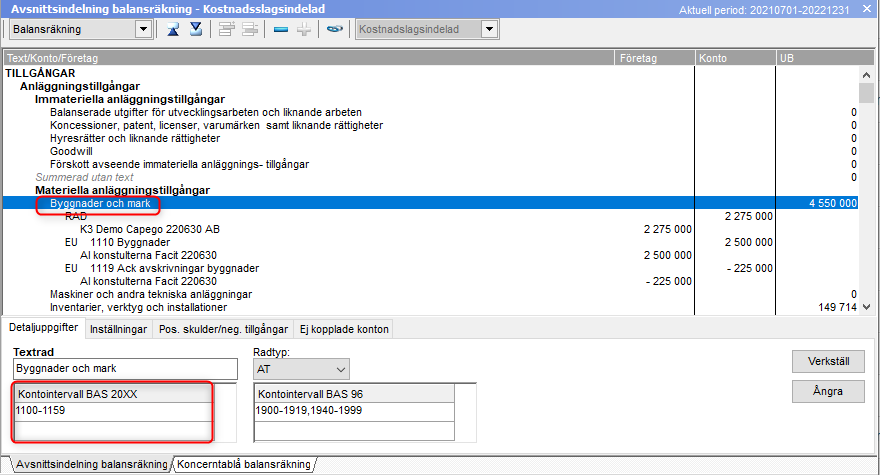Click the empty row under 1100-1159

[x=113, y=430]
